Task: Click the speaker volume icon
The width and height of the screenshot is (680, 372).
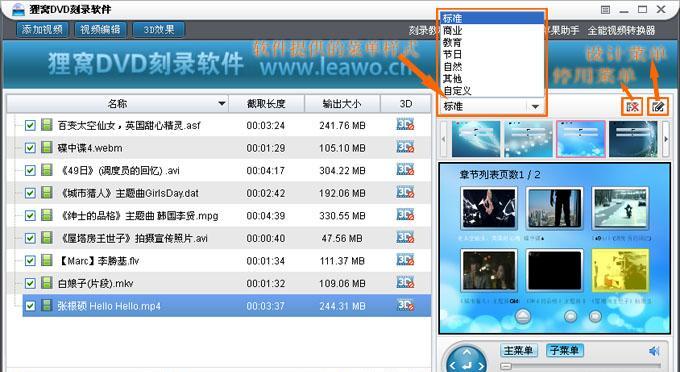Action: (x=654, y=350)
